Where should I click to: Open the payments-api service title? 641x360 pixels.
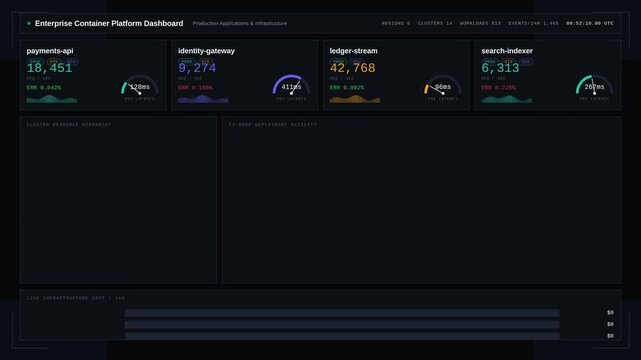[x=50, y=51]
